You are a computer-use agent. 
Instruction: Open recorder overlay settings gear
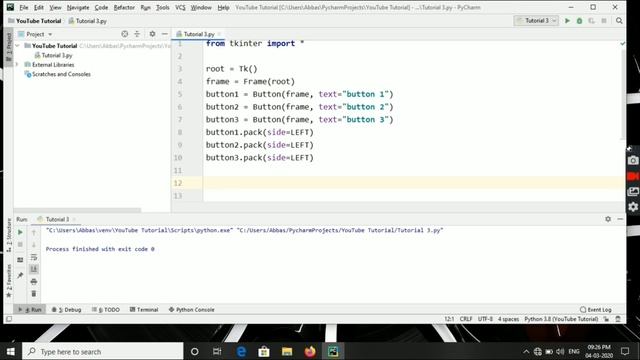coord(633,207)
